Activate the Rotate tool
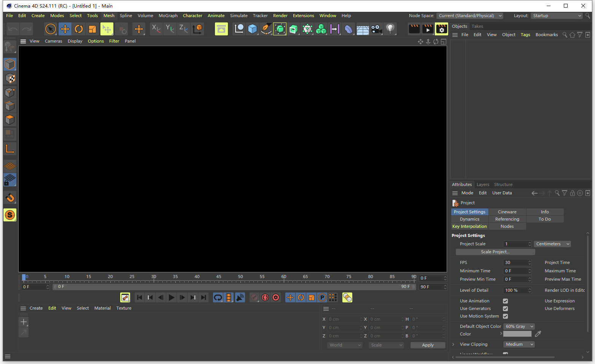This screenshot has width=595, height=364. coord(79,29)
